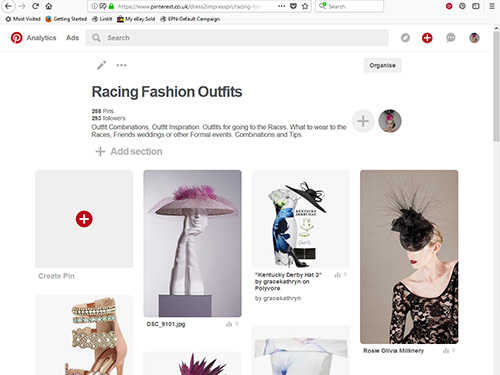Open the purple feather pin image
500x375 pixels.
(x=192, y=363)
